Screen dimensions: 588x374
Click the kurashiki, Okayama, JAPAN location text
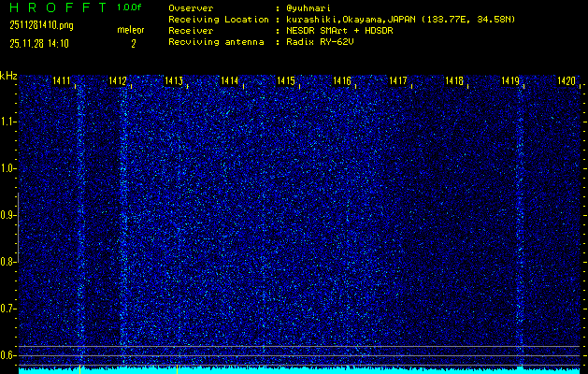click(x=400, y=20)
